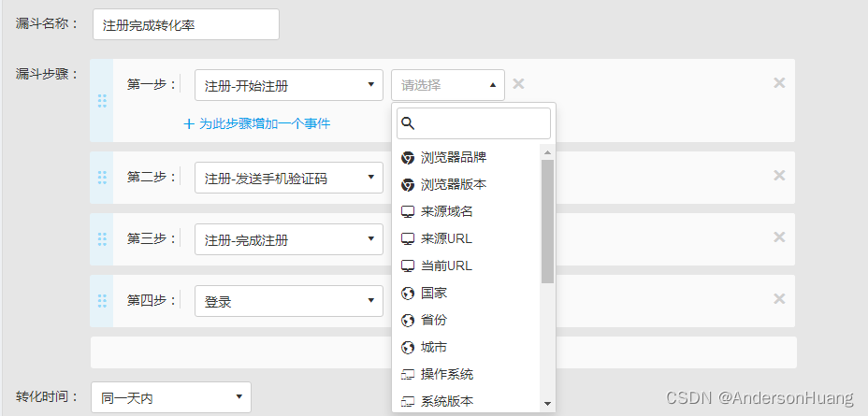Grab the drag handle of 第二步
Viewport: 868px width, 416px height.
point(102,178)
